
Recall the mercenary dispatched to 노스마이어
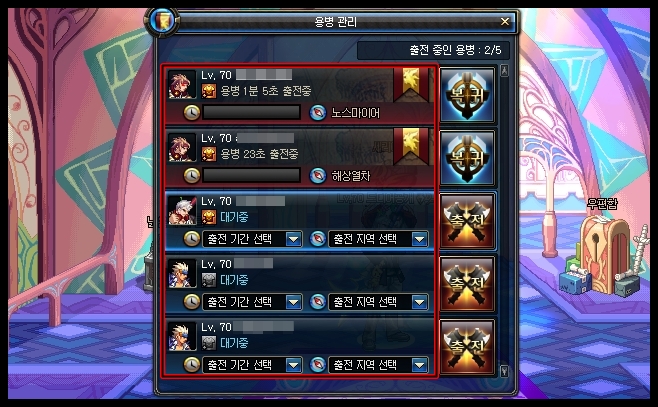click(467, 95)
